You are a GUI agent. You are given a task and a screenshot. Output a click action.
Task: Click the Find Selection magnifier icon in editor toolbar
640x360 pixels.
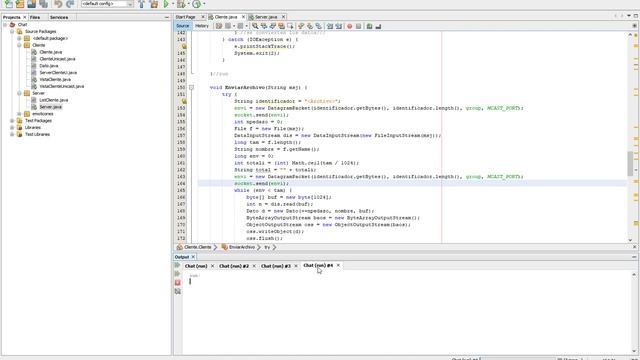click(255, 26)
